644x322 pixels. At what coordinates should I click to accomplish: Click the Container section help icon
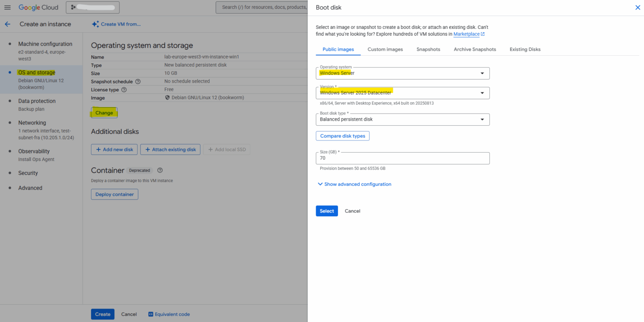pos(160,170)
